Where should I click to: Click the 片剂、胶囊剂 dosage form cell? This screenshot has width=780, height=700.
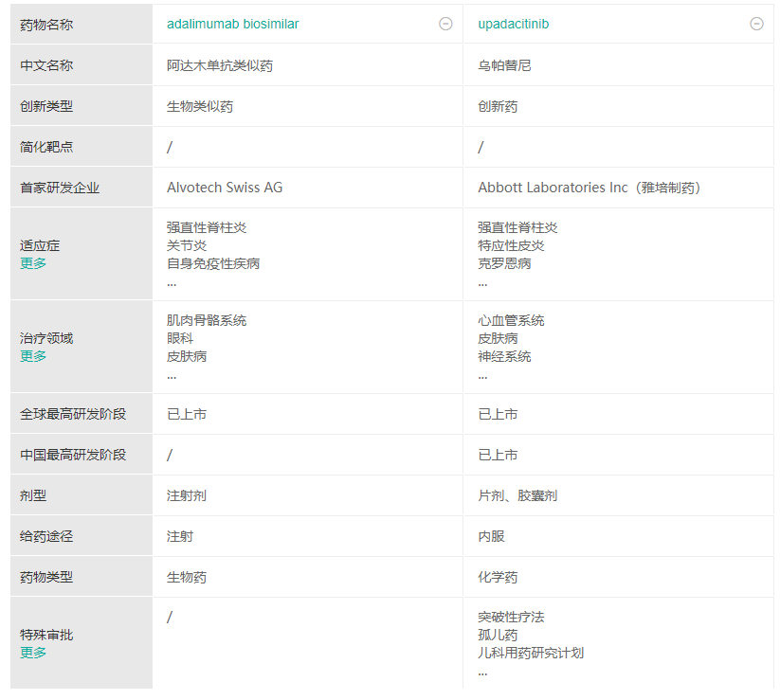click(517, 495)
